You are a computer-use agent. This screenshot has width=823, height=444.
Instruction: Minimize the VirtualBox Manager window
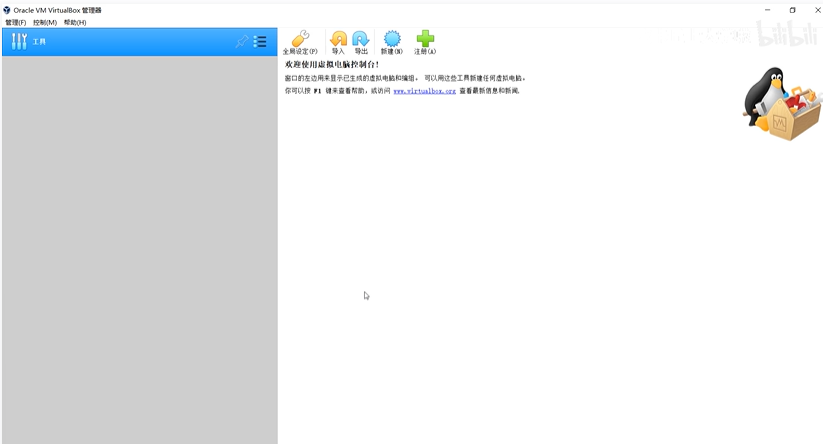point(767,10)
